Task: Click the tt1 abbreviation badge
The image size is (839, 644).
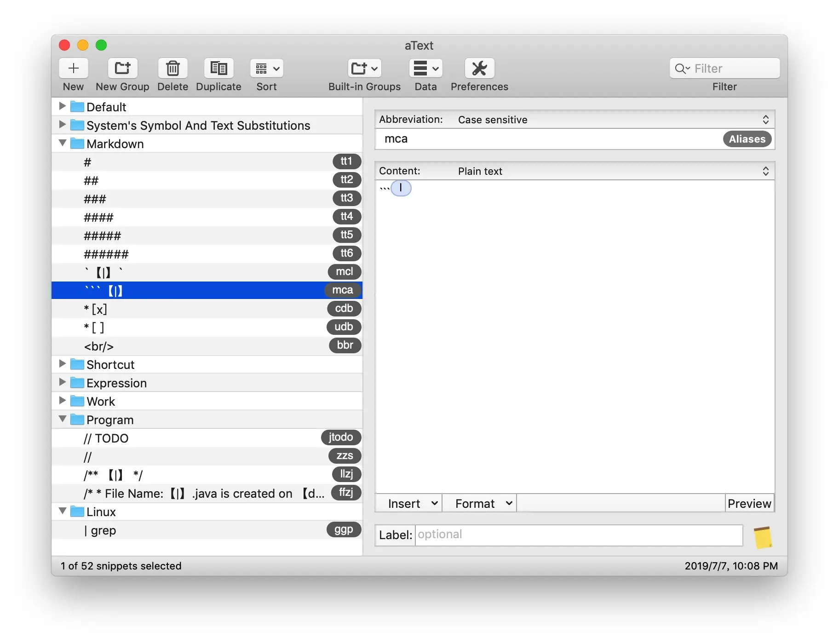Action: point(347,161)
